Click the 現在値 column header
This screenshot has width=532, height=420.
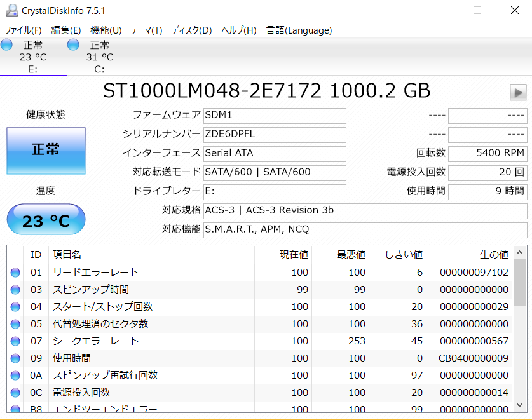(283, 254)
